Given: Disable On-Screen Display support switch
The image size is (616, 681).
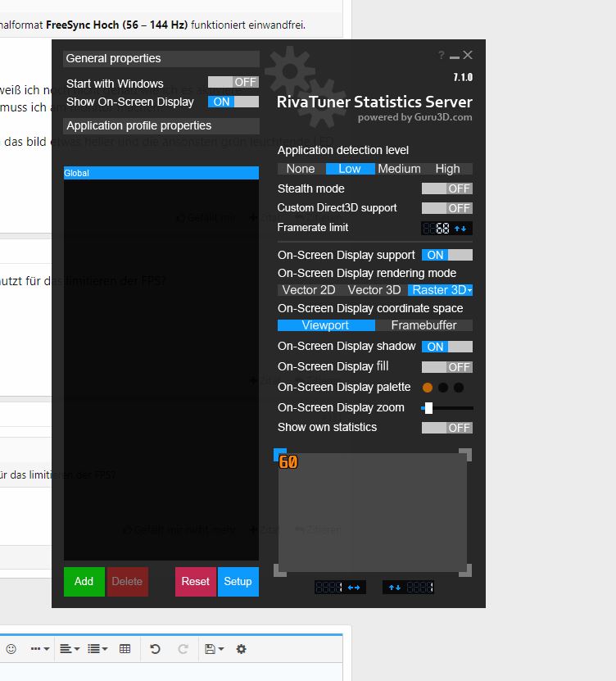Looking at the screenshot, I should click(446, 255).
